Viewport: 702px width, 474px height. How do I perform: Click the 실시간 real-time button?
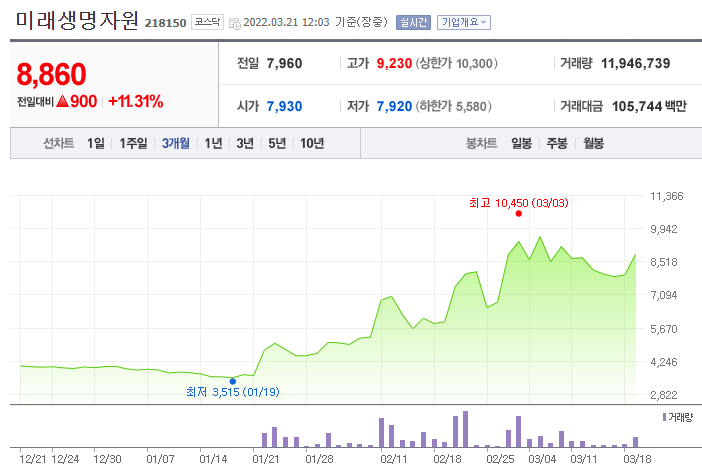tap(413, 22)
